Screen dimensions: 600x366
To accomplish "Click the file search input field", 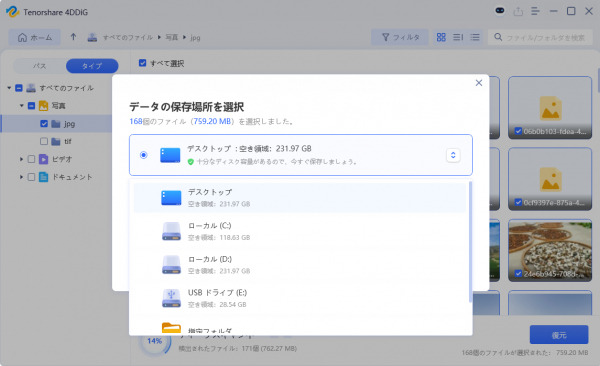I will [x=540, y=37].
